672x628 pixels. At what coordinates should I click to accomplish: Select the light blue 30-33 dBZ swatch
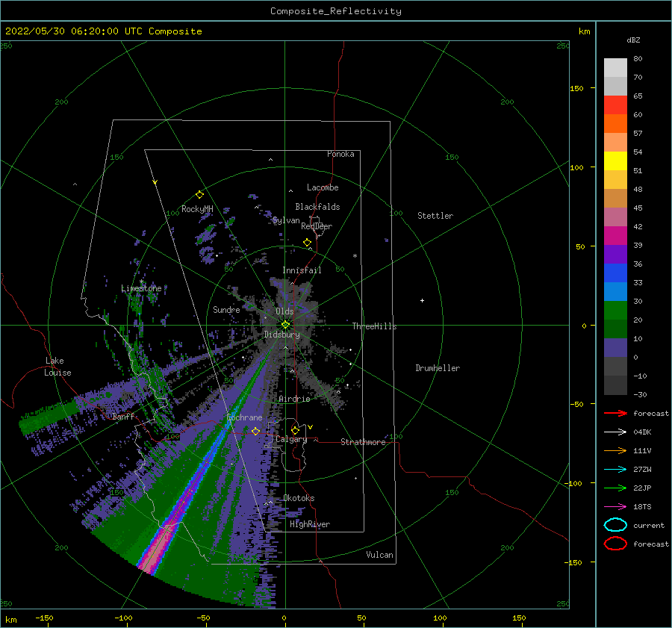click(x=615, y=292)
